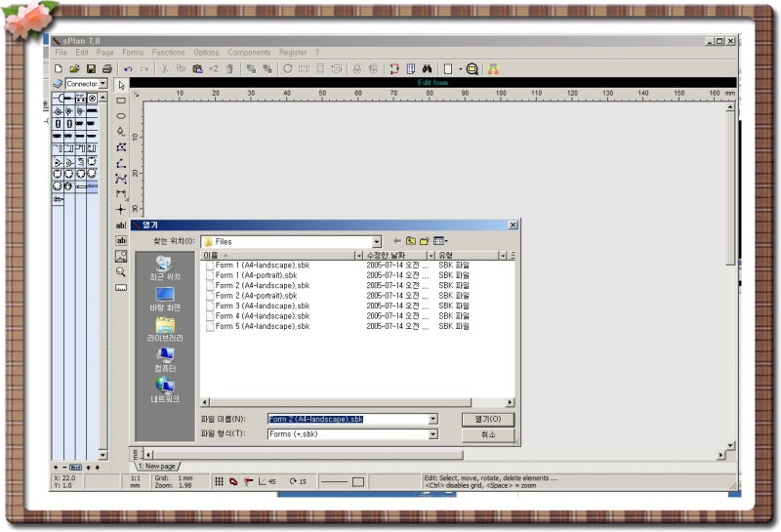
Task: Go up one folder level in the dialog
Action: tap(410, 241)
